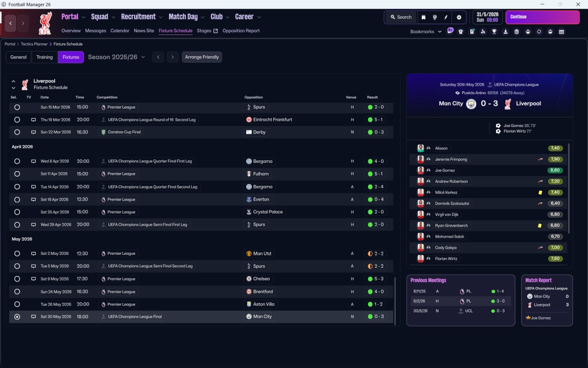This screenshot has width=588, height=368.
Task: Open the 9+ messages bubble bookmark
Action: click(450, 31)
